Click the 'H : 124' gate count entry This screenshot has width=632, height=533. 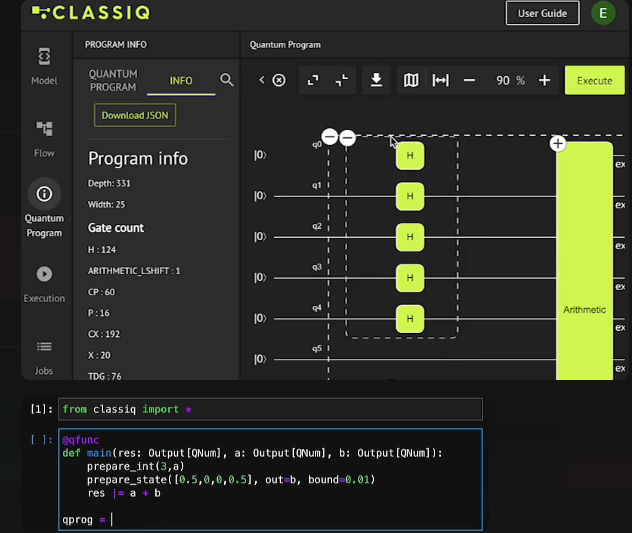point(102,250)
